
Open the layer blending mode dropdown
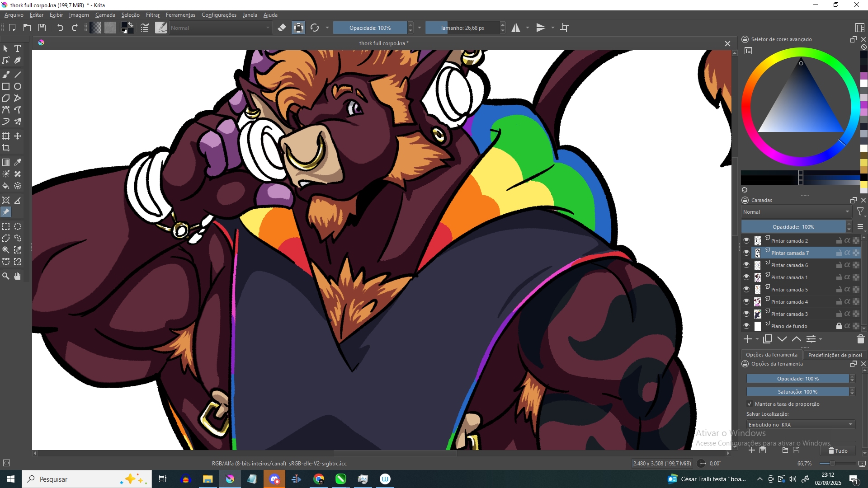pyautogui.click(x=796, y=212)
